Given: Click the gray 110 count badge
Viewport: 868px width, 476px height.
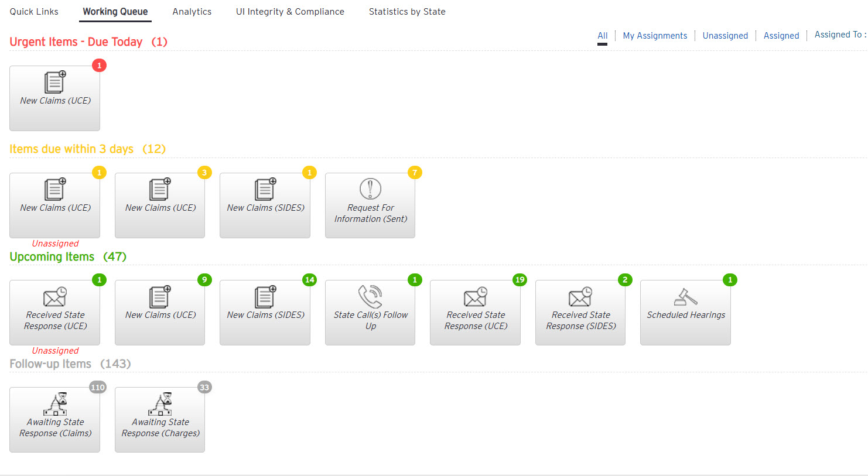Looking at the screenshot, I should pyautogui.click(x=98, y=387).
